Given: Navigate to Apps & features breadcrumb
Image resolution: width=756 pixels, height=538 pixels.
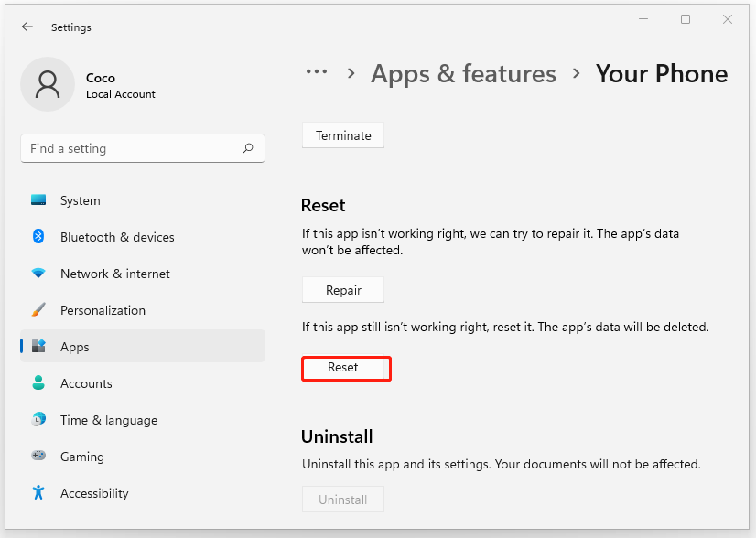Looking at the screenshot, I should 463,73.
